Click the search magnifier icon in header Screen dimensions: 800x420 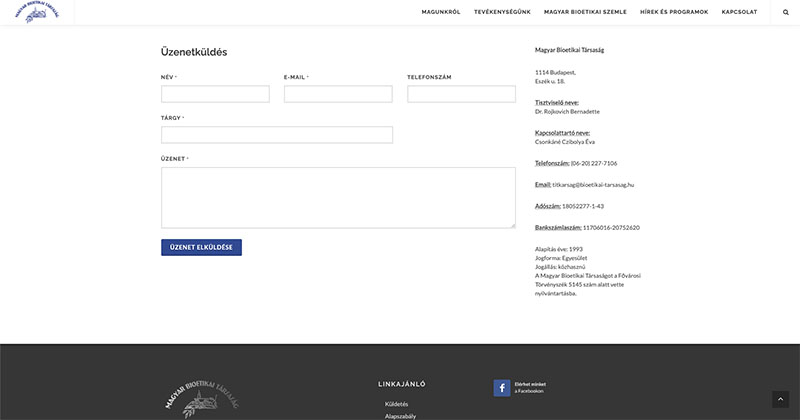(785, 12)
